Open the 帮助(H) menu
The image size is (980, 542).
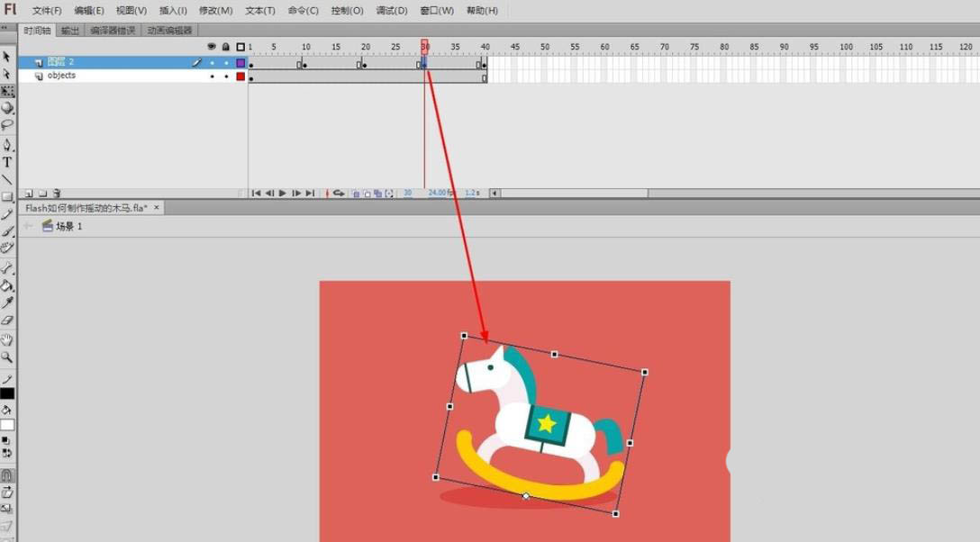pos(482,11)
